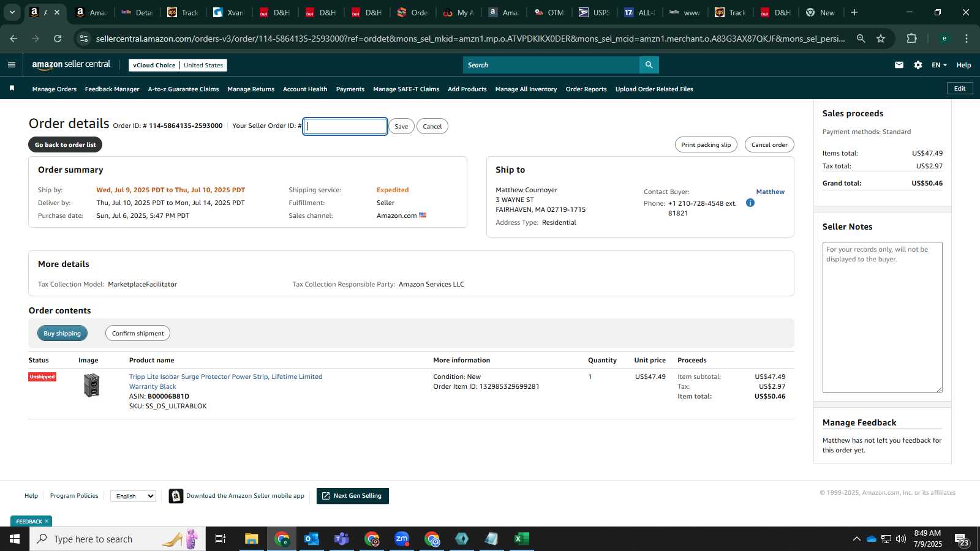980x551 pixels.
Task: Show hidden system tray icons
Action: (x=856, y=539)
